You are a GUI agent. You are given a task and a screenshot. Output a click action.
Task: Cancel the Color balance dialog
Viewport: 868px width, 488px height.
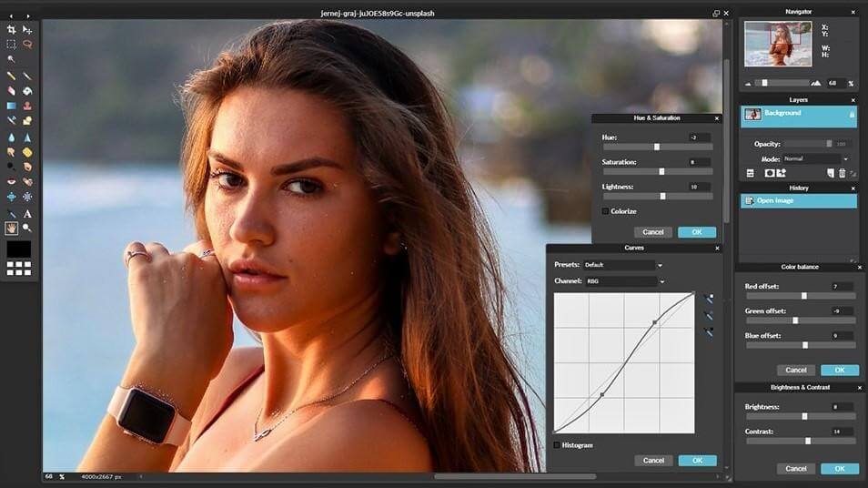point(795,370)
